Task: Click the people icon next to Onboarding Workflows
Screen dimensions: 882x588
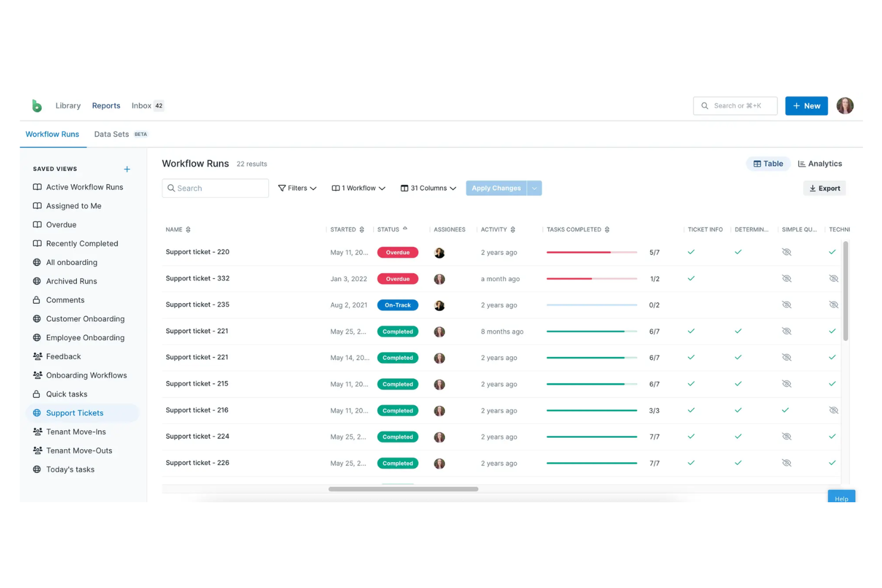Action: (38, 375)
